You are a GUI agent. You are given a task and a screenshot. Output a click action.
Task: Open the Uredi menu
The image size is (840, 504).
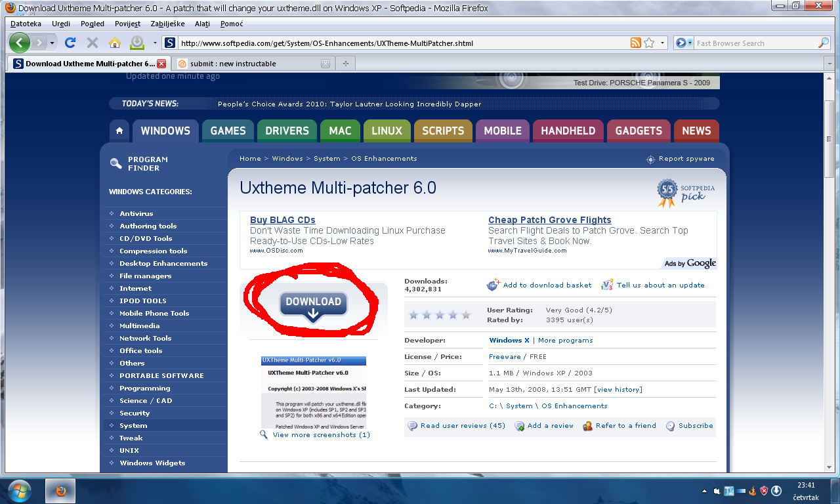coord(61,24)
